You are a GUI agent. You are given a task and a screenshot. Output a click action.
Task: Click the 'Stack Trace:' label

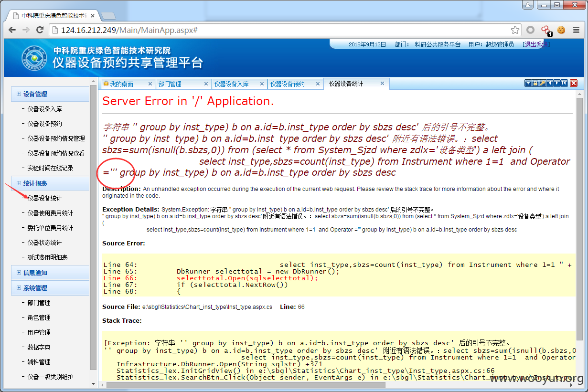click(122, 320)
